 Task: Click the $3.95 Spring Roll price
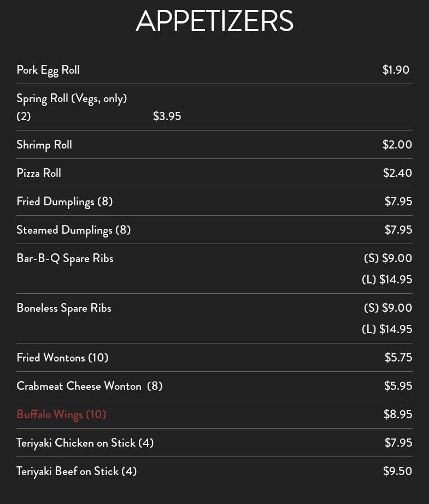167,116
